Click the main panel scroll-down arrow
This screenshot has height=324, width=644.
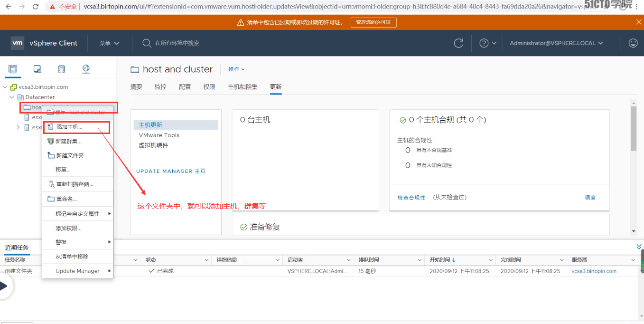634,231
